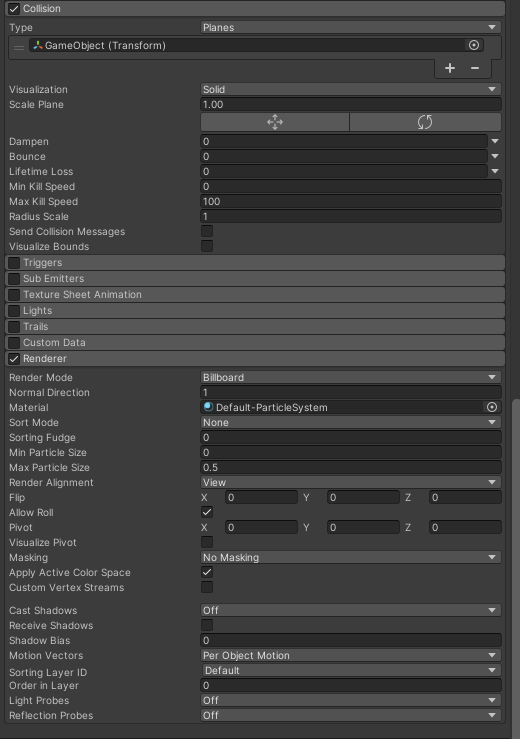520x739 pixels.
Task: Click the Sorting Fudge label
Action: tap(42, 437)
